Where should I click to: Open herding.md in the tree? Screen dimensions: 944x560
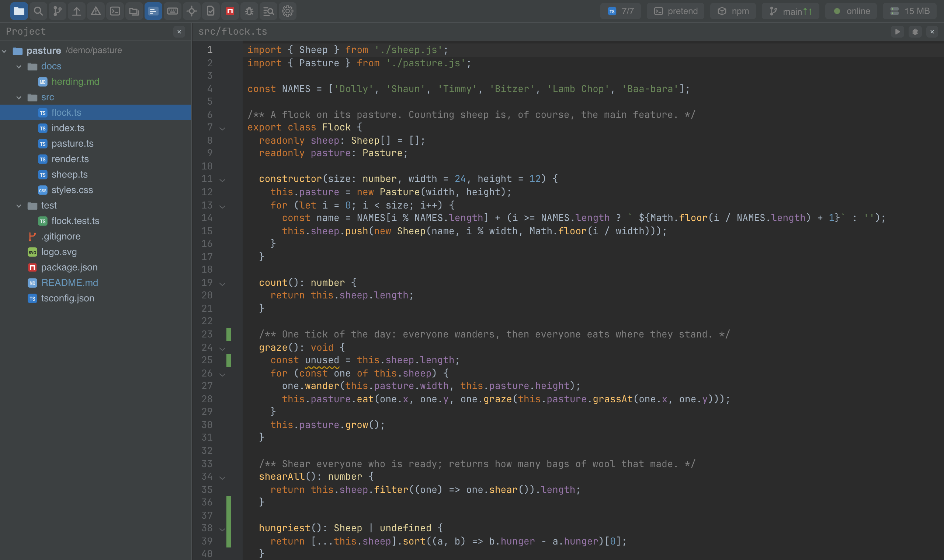(96, 82)
